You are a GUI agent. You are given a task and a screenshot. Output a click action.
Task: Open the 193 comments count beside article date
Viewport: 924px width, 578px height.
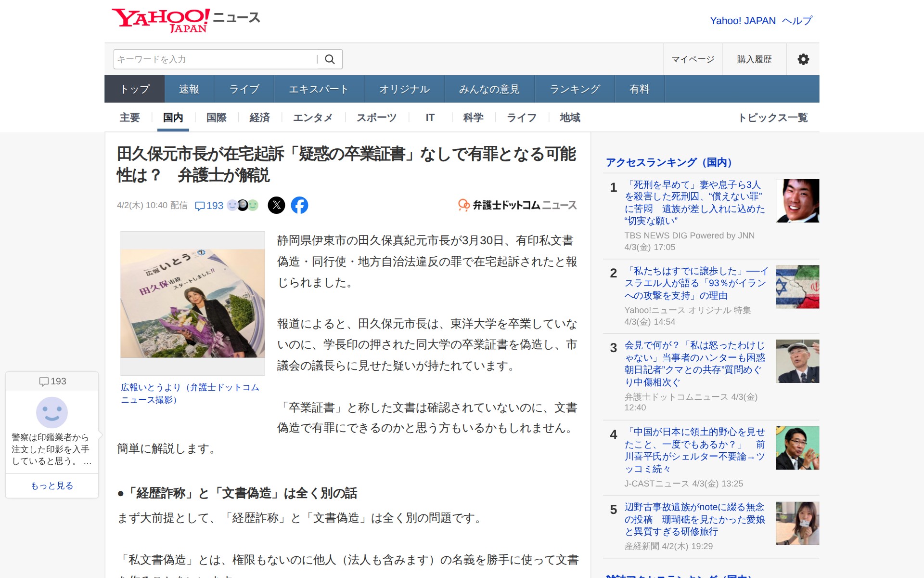coord(209,206)
